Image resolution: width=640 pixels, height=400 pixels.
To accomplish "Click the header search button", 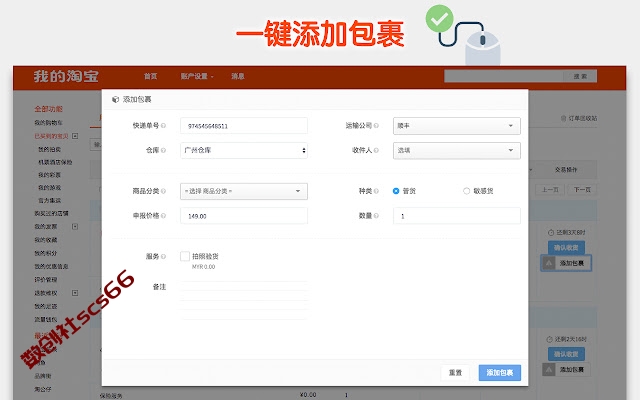I will coord(580,76).
